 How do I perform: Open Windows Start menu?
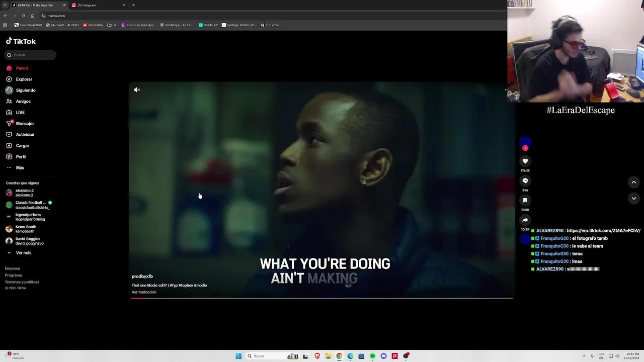coord(238,356)
